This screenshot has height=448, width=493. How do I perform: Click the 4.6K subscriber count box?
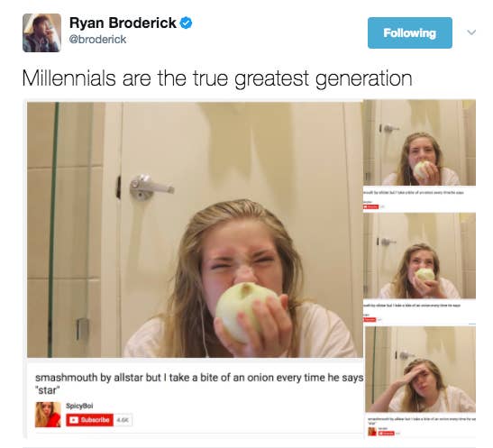pos(123,420)
